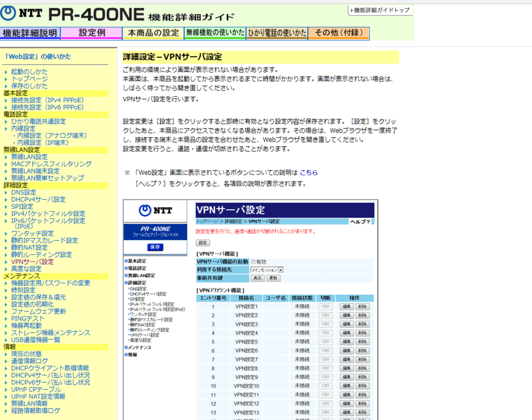Viewport: 532px width, 420px height.
Task: Open 通信情報ログ link
Action: pos(29,361)
